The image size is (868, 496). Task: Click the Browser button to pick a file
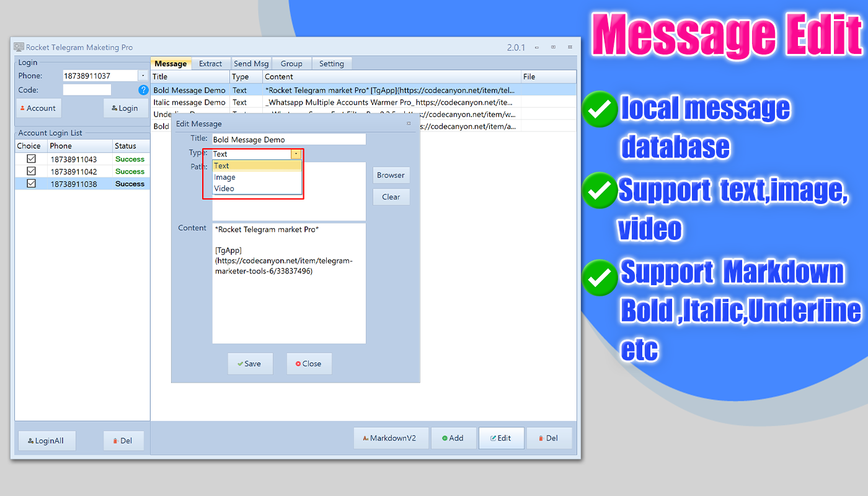(x=391, y=175)
